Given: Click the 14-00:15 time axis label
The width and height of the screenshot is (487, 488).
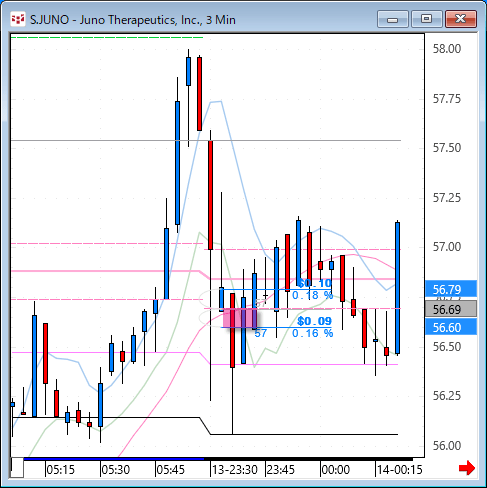Looking at the screenshot, I should click(400, 470).
